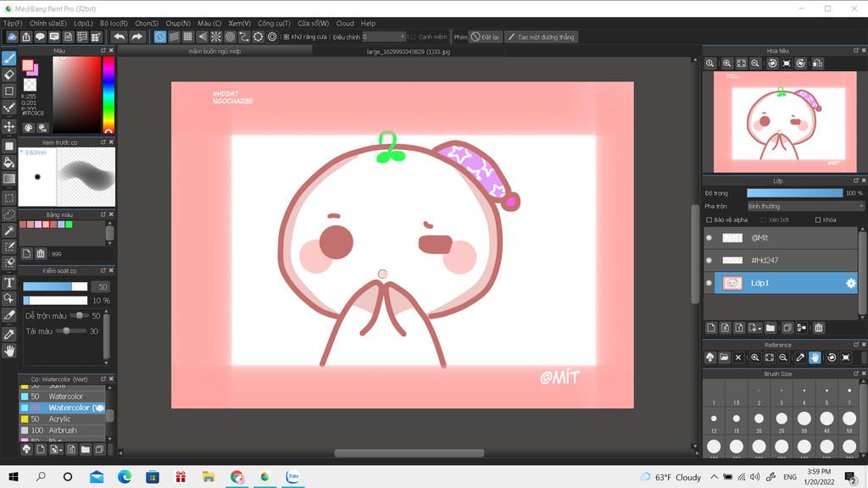
Task: Select the Bucket fill tool
Action: click(x=8, y=162)
